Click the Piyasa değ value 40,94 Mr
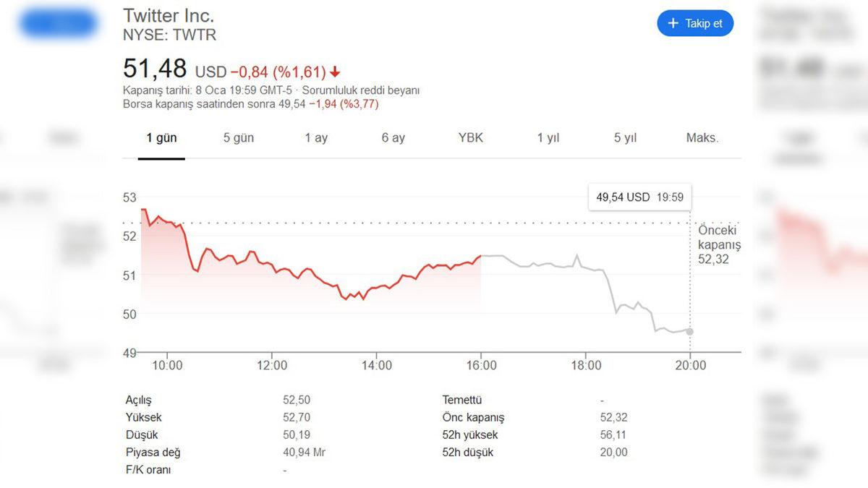The width and height of the screenshot is (868, 488). pyautogui.click(x=302, y=453)
